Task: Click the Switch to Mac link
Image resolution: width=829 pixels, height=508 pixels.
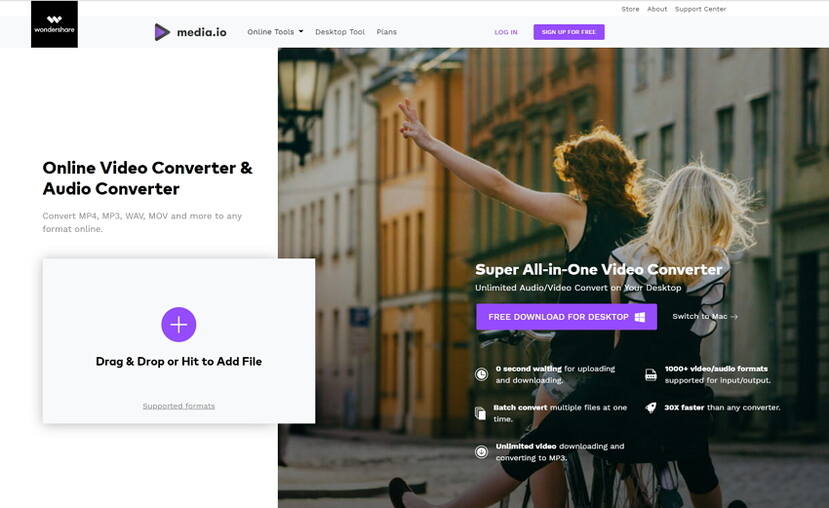Action: tap(705, 316)
